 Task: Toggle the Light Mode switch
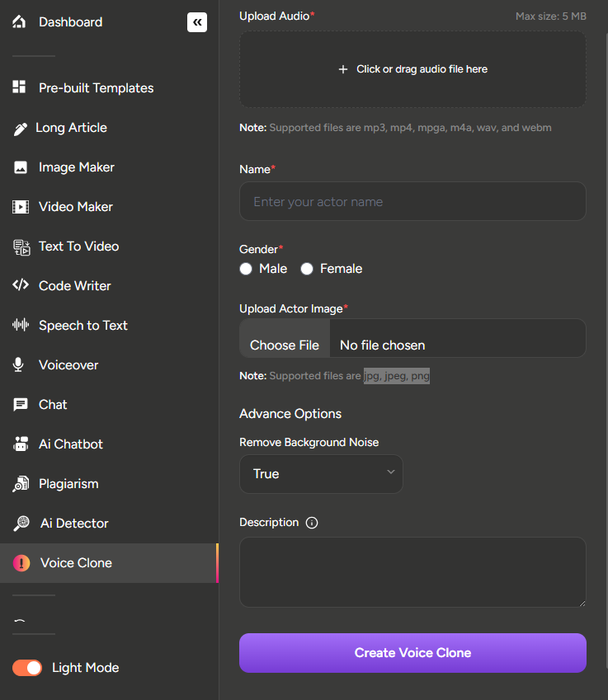point(27,668)
